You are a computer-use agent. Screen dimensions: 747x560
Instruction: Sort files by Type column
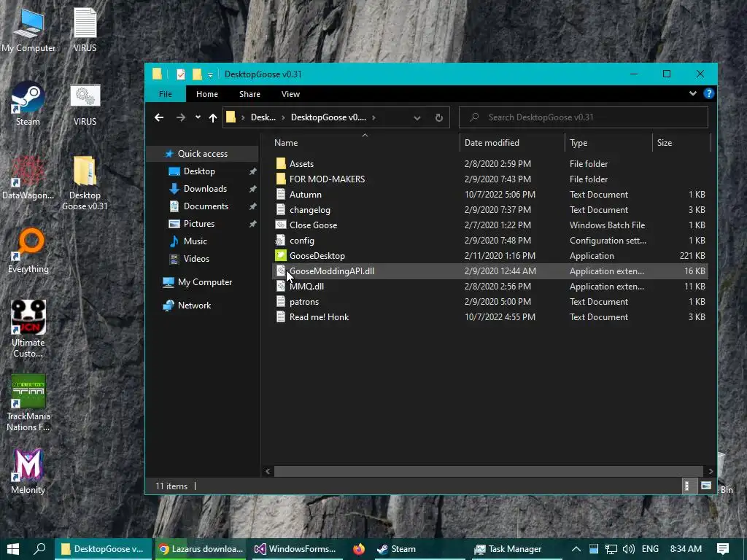coord(608,143)
